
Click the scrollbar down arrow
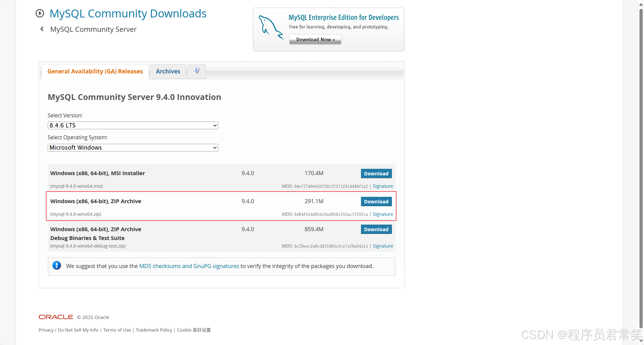tap(641, 340)
